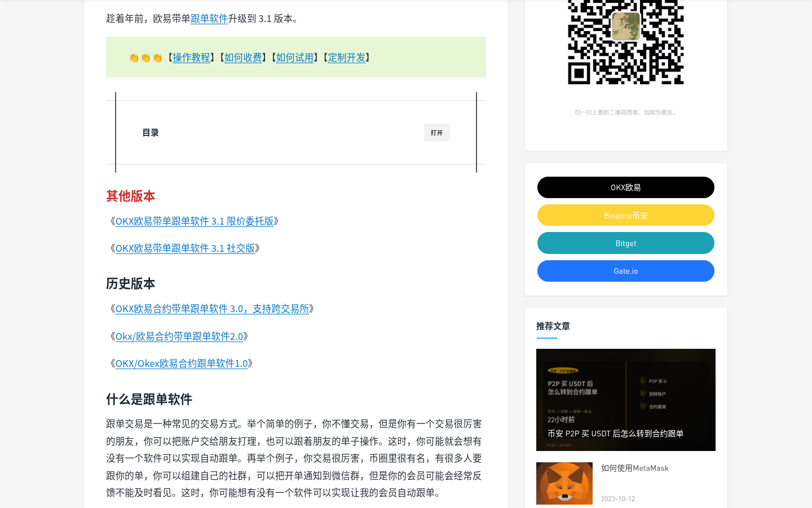Open OKX欧易合约带单跟单软件 3.0 link
Screen dimensions: 812x508
click(212, 309)
